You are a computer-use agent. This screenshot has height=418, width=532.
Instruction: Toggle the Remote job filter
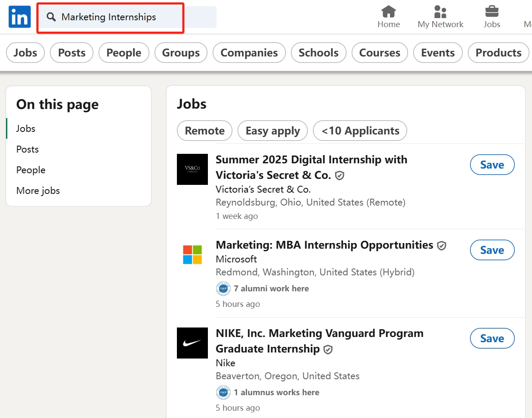pyautogui.click(x=204, y=131)
